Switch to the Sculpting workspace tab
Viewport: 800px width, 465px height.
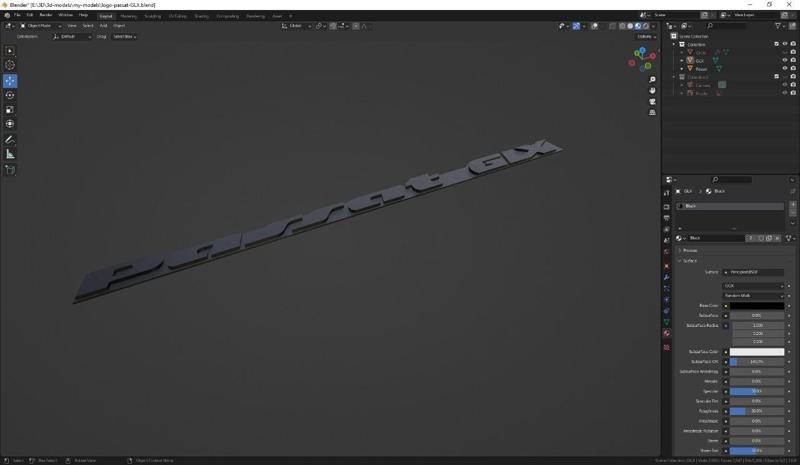pos(153,16)
